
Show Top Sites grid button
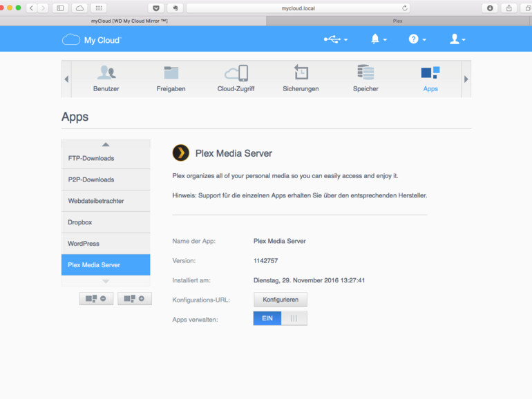pyautogui.click(x=99, y=8)
